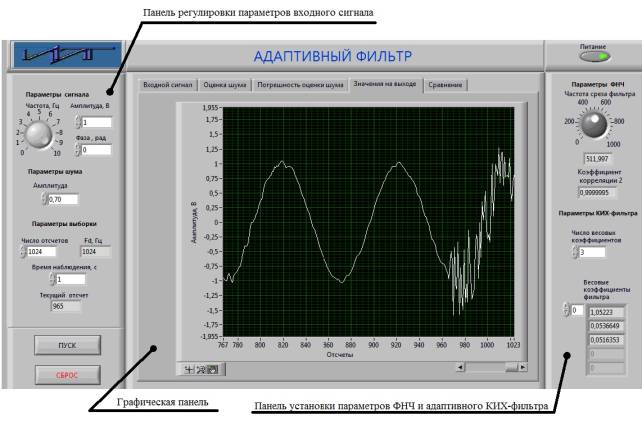642x425 pixels.
Task: Click the Число весовых коэффициентов input field
Action: pos(592,252)
